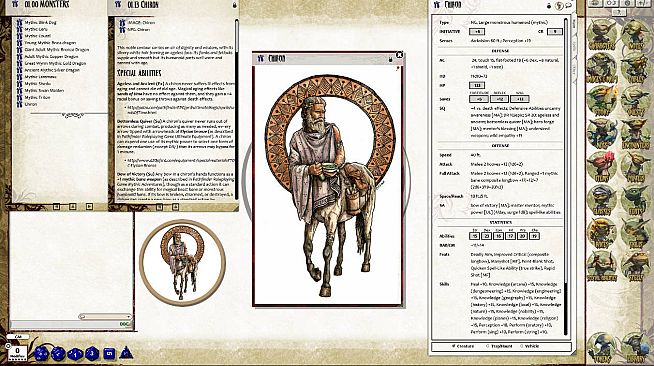Toggle the lock on the 01.13 Chiron story window
Image resolution: width=654 pixels, height=366 pixels.
(x=234, y=5)
